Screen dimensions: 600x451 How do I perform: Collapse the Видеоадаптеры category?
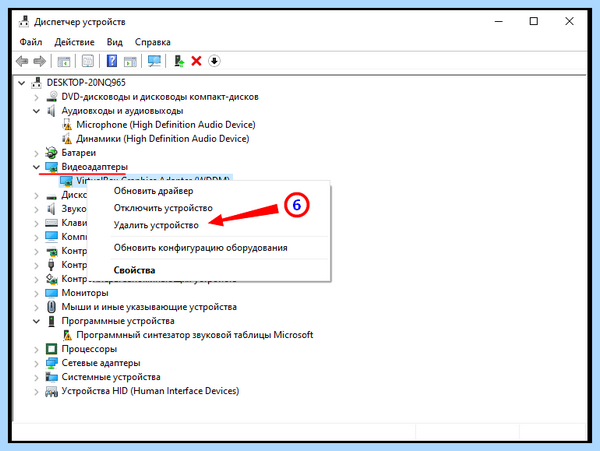tap(36, 167)
